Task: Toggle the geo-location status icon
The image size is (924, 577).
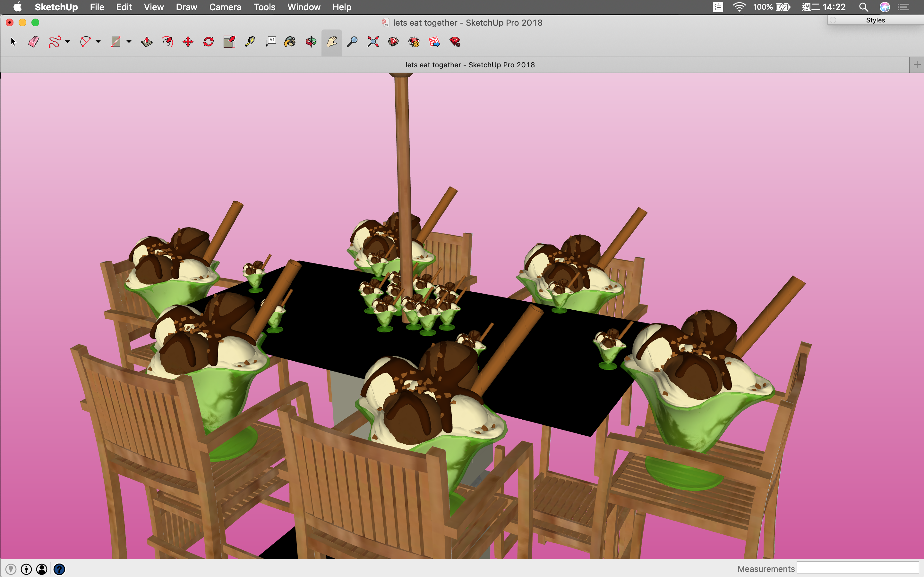Action: click(x=11, y=569)
